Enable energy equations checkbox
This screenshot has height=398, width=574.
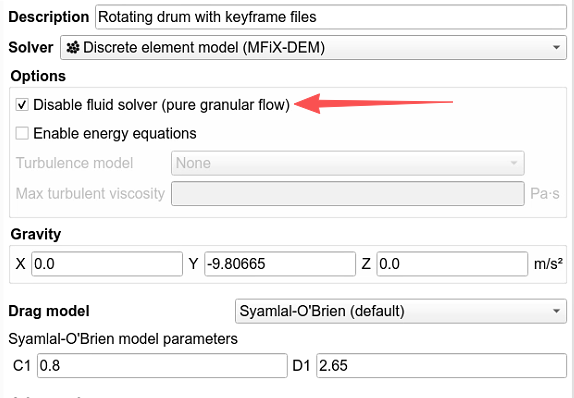[22, 133]
